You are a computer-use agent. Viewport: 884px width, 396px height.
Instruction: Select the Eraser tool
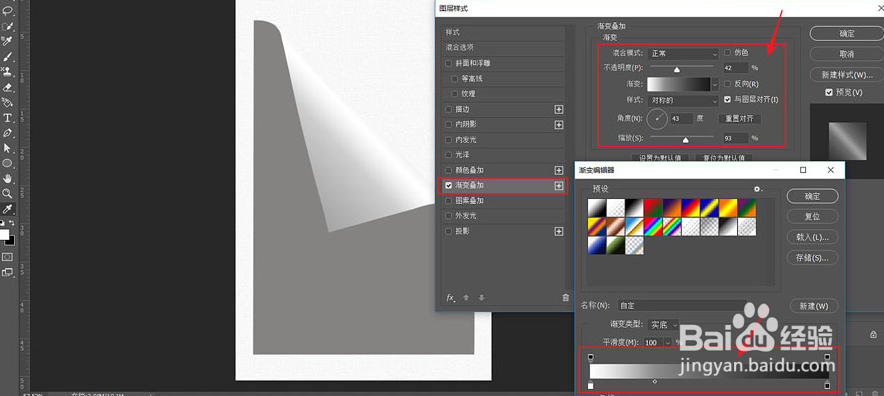[x=7, y=87]
